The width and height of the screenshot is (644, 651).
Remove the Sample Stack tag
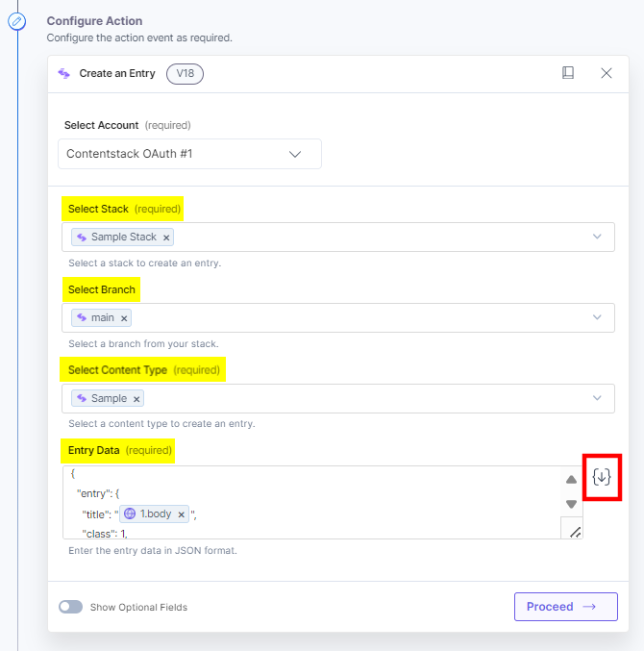166,238
